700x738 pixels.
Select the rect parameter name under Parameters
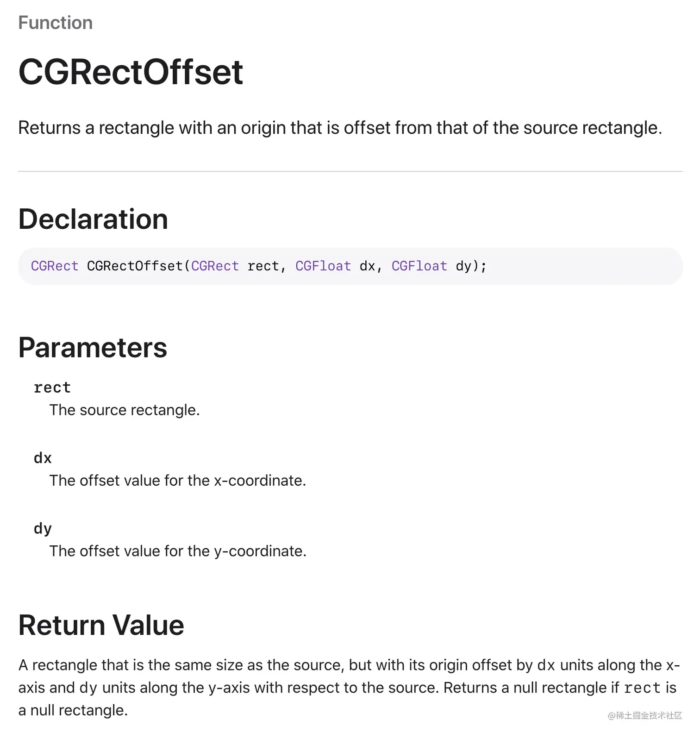tap(52, 388)
